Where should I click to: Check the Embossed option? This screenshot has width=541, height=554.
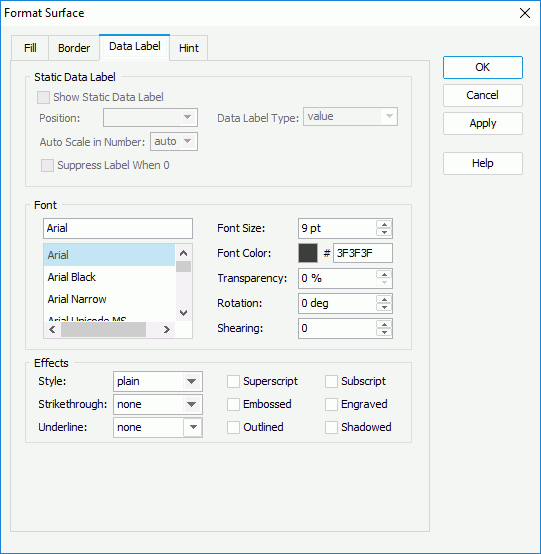pyautogui.click(x=233, y=404)
